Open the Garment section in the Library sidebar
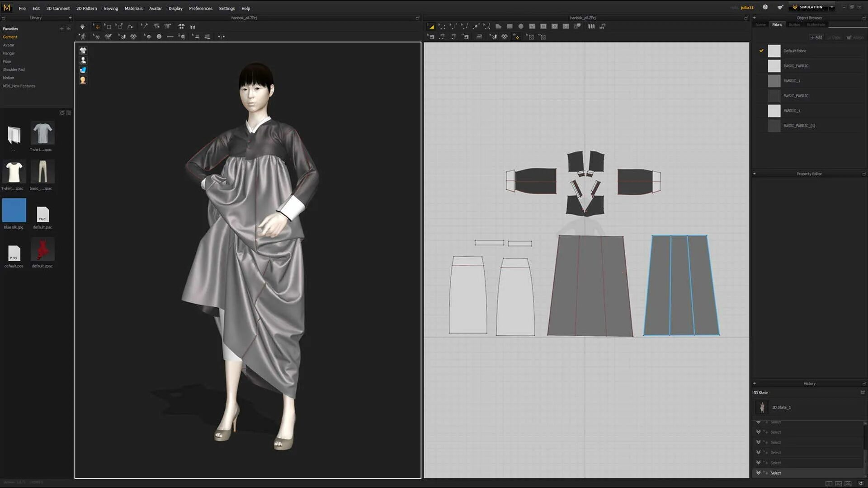The width and height of the screenshot is (868, 488). (10, 37)
